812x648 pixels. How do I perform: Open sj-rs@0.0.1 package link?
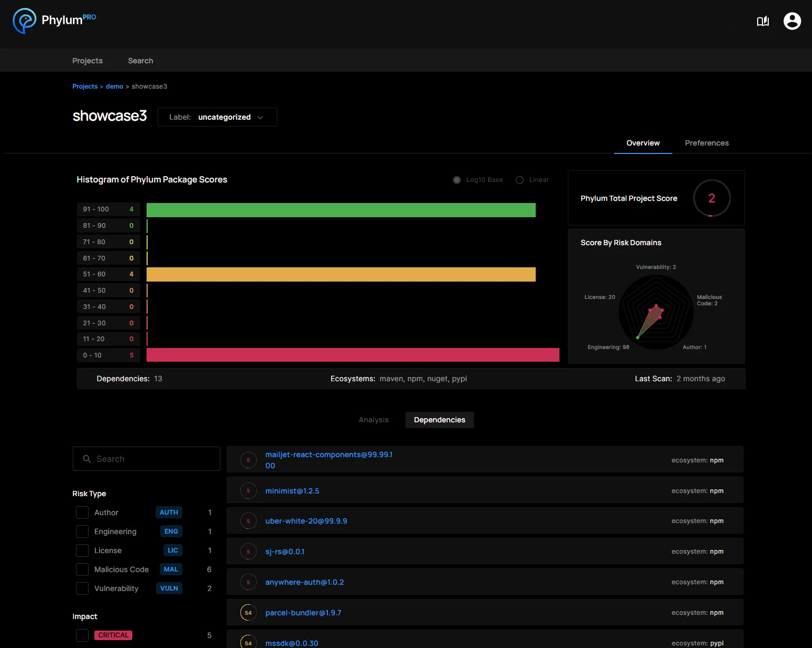click(285, 552)
